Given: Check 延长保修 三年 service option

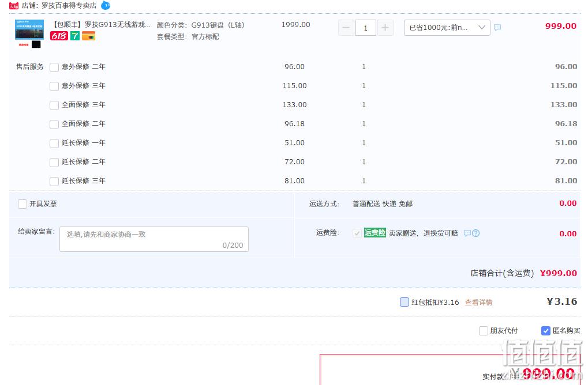Looking at the screenshot, I should (54, 182).
